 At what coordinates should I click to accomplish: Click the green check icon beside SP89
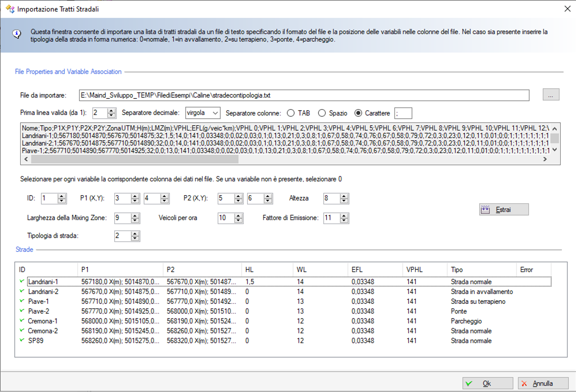pyautogui.click(x=22, y=340)
